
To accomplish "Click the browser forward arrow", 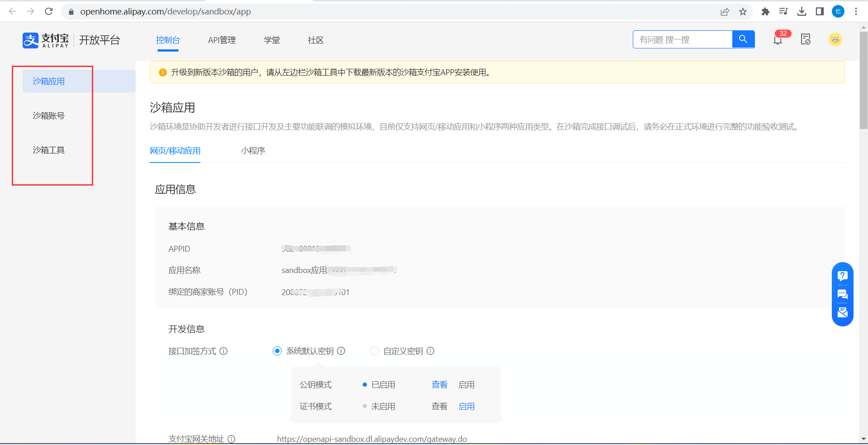I will point(31,11).
